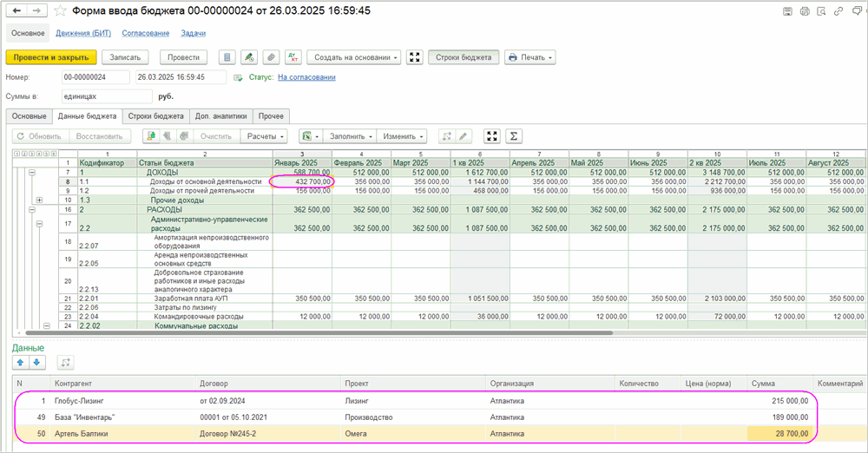868x453 pixels.
Task: Open the Создать на основании dropdown
Action: click(353, 57)
